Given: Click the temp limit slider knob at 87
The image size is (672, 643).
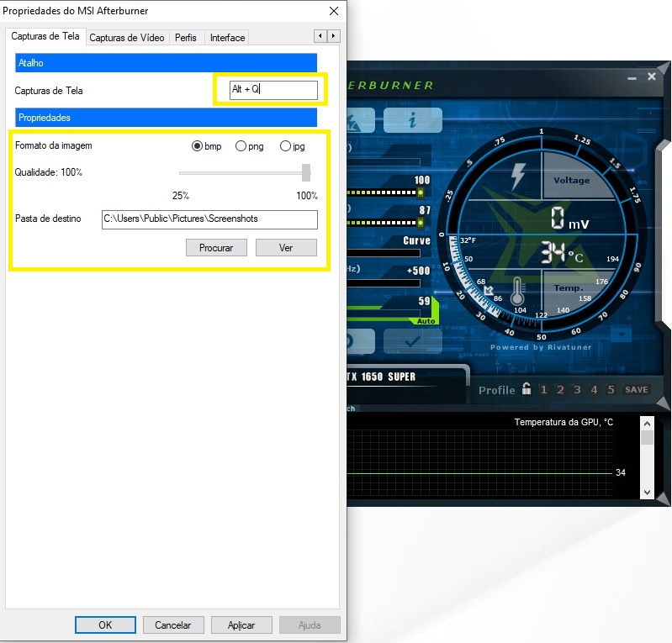Looking at the screenshot, I should 421,223.
